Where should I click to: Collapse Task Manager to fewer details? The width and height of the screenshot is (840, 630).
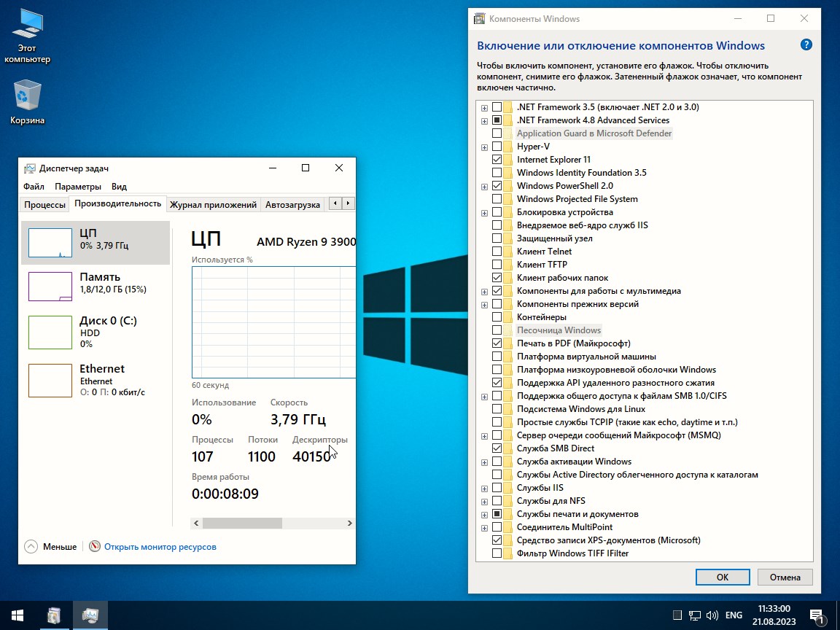[50, 546]
